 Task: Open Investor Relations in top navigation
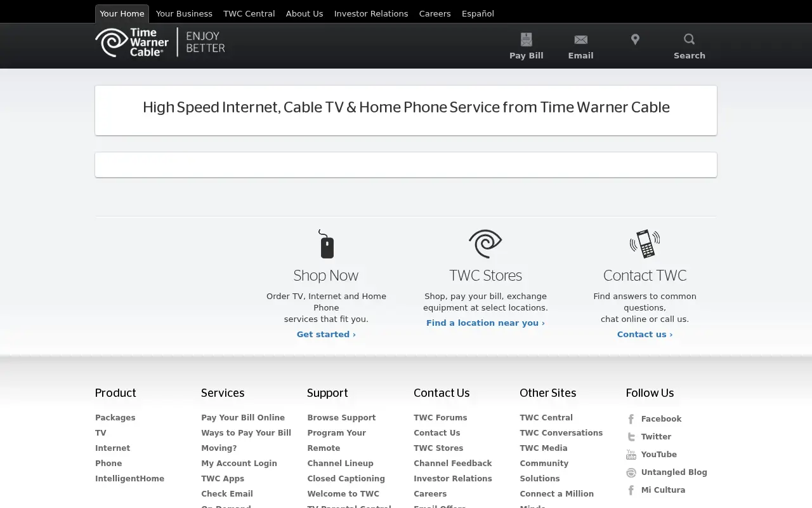click(371, 13)
